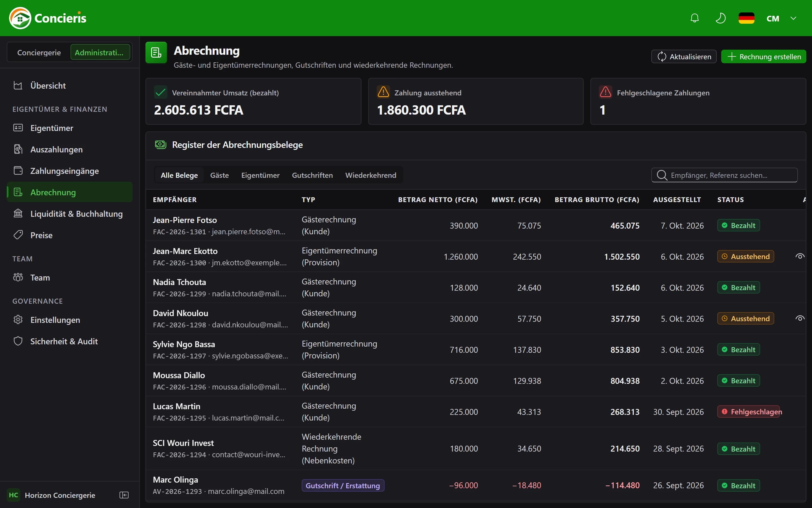Select the Eigentümer filter tab
This screenshot has width=812, height=508.
click(x=260, y=175)
